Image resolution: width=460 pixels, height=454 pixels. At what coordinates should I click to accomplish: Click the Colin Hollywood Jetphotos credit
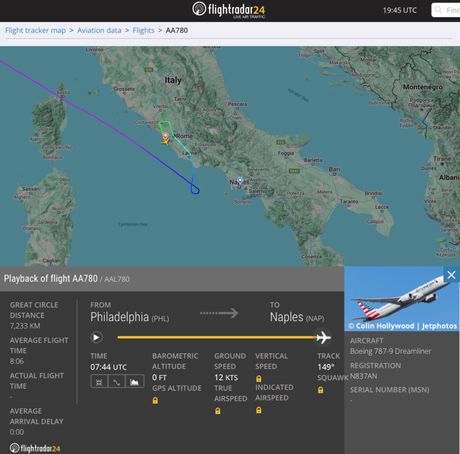tap(403, 326)
